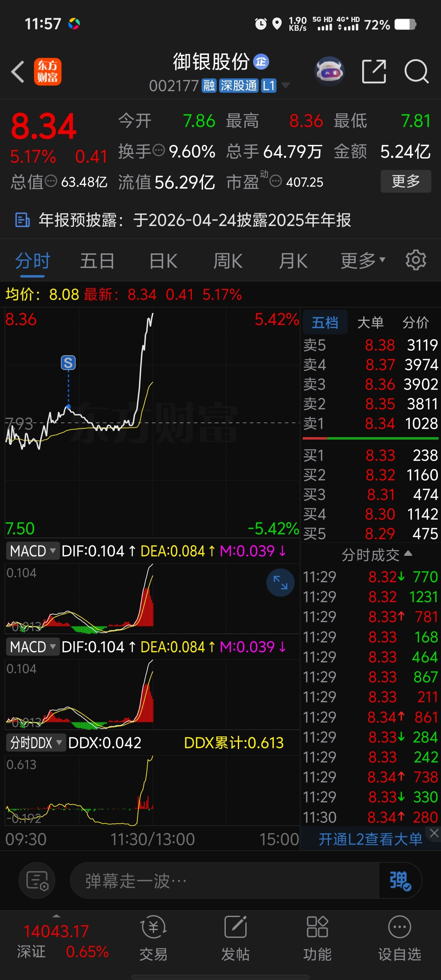The height and width of the screenshot is (980, 441).
Task: Switch to the 大单 tab
Action: pyautogui.click(x=370, y=322)
